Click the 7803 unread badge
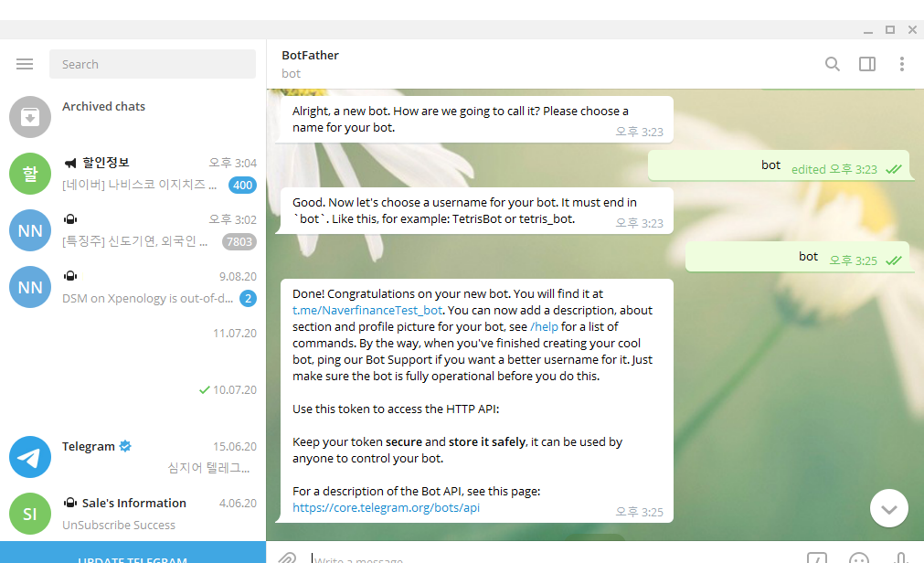924x563 pixels. point(239,241)
